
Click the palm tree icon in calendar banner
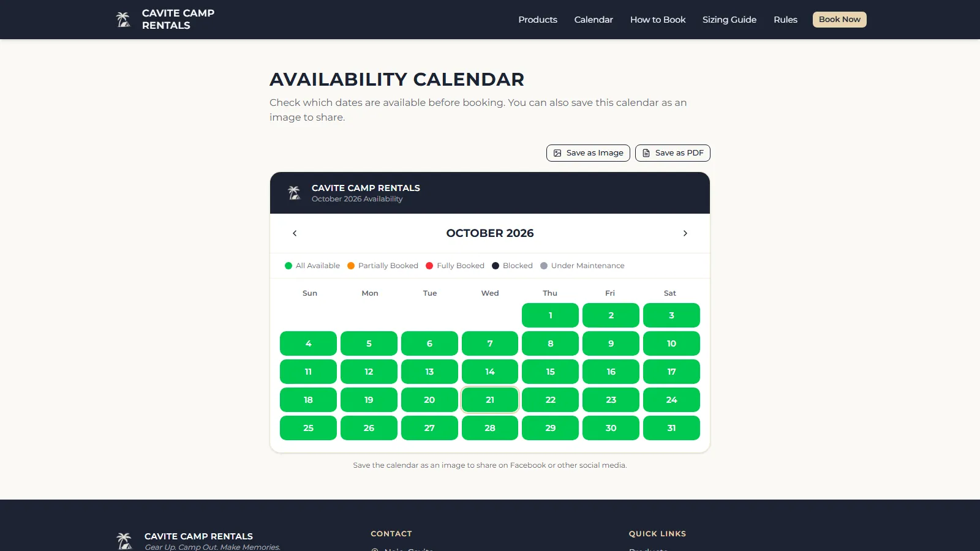(x=294, y=193)
